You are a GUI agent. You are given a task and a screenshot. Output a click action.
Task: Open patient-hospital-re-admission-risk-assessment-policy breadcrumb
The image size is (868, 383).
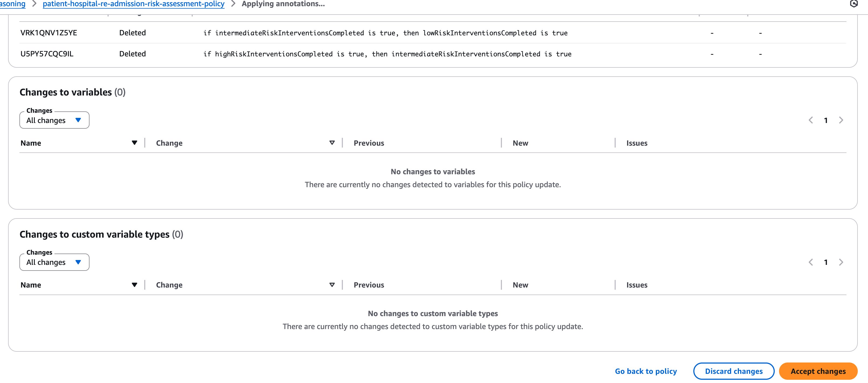pos(133,4)
